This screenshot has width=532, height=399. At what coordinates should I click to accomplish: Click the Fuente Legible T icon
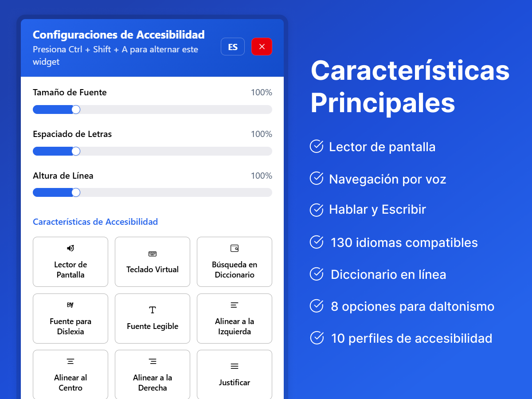[153, 310]
